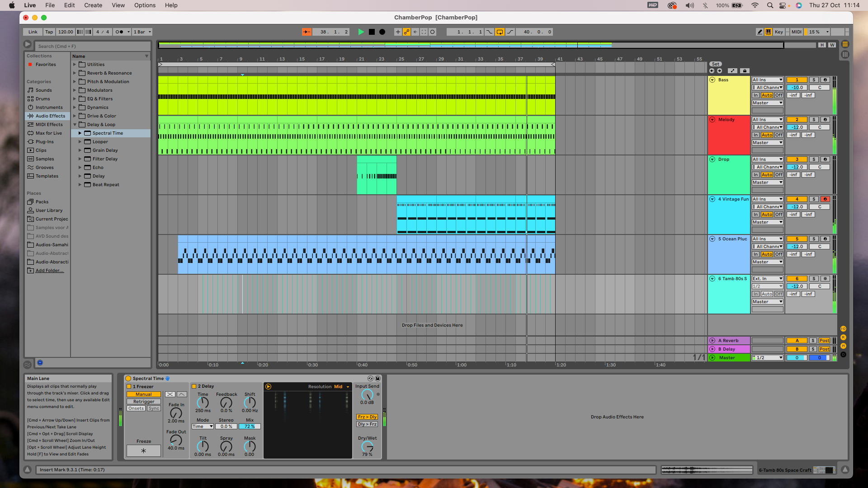
Task: Set Melody monitoring to Off
Action: (778, 135)
